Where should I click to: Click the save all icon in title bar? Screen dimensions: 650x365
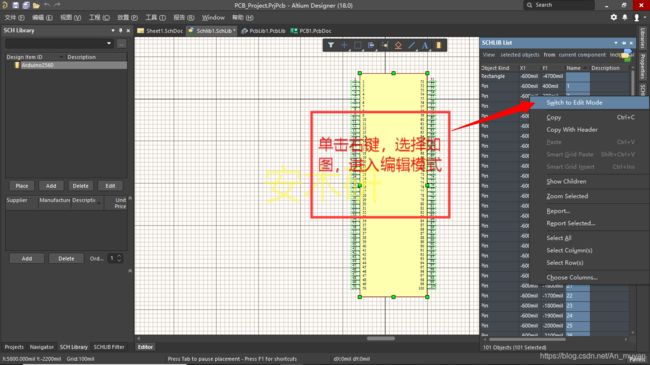click(26, 5)
